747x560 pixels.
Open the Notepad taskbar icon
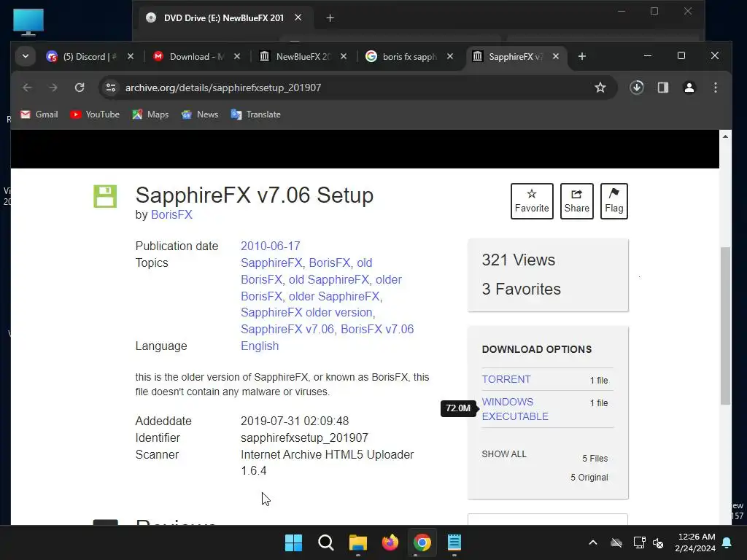tap(454, 542)
